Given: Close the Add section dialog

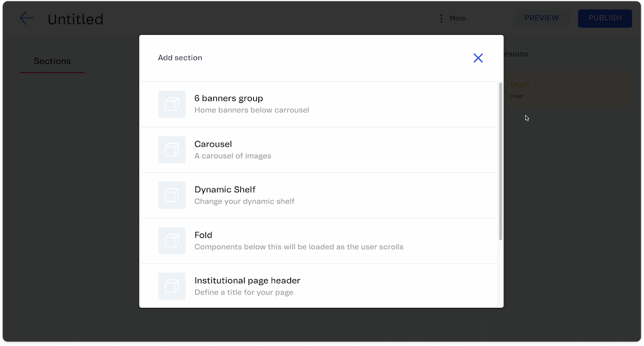Looking at the screenshot, I should [x=478, y=58].
